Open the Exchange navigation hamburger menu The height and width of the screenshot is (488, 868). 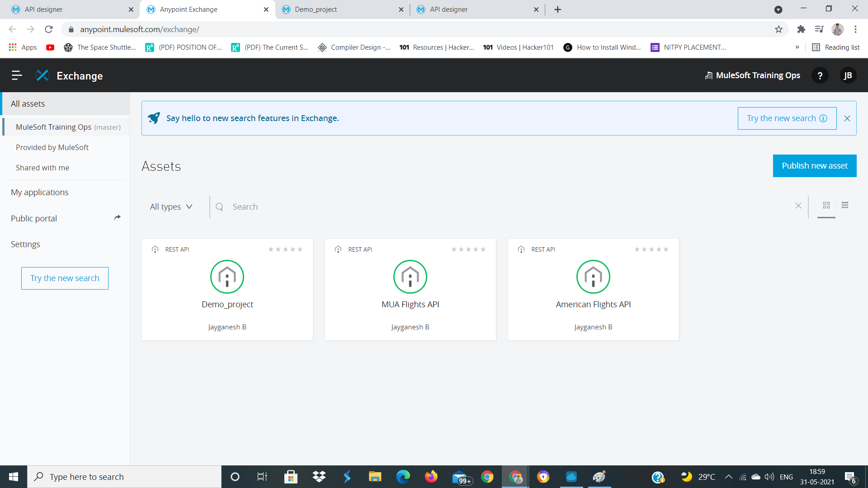coord(16,75)
